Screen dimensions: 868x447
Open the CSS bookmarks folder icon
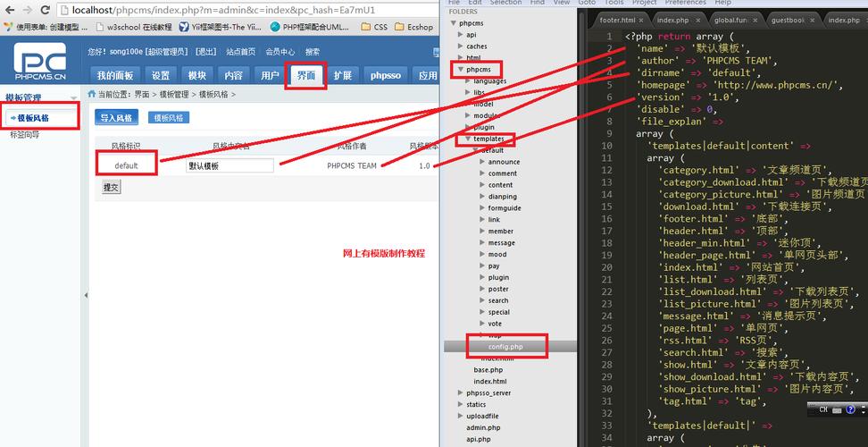tap(365, 27)
